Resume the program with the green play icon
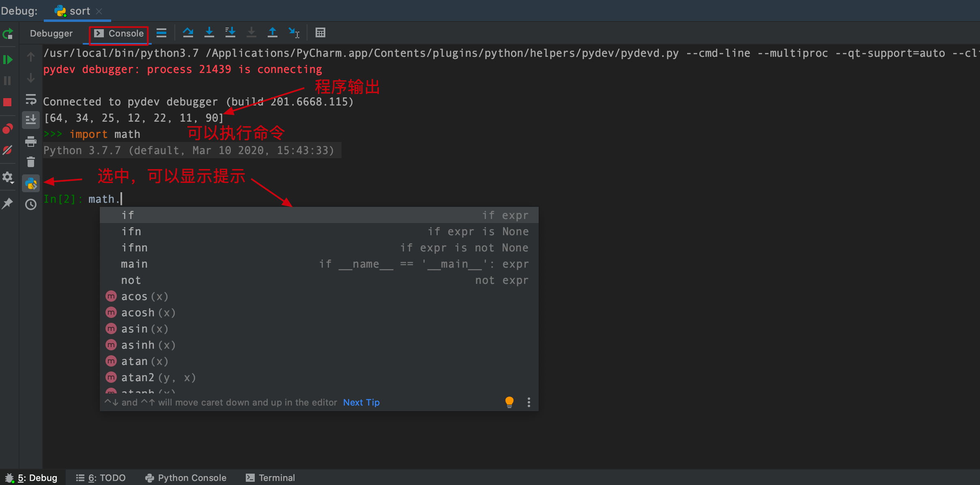Screen dimensions: 980x485 click(8, 60)
